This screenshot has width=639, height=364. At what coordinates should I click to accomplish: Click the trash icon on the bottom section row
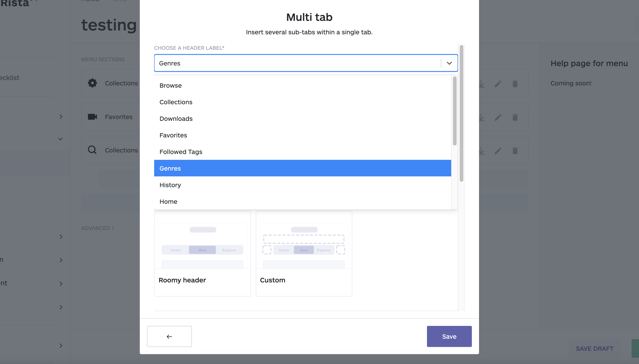(x=515, y=151)
